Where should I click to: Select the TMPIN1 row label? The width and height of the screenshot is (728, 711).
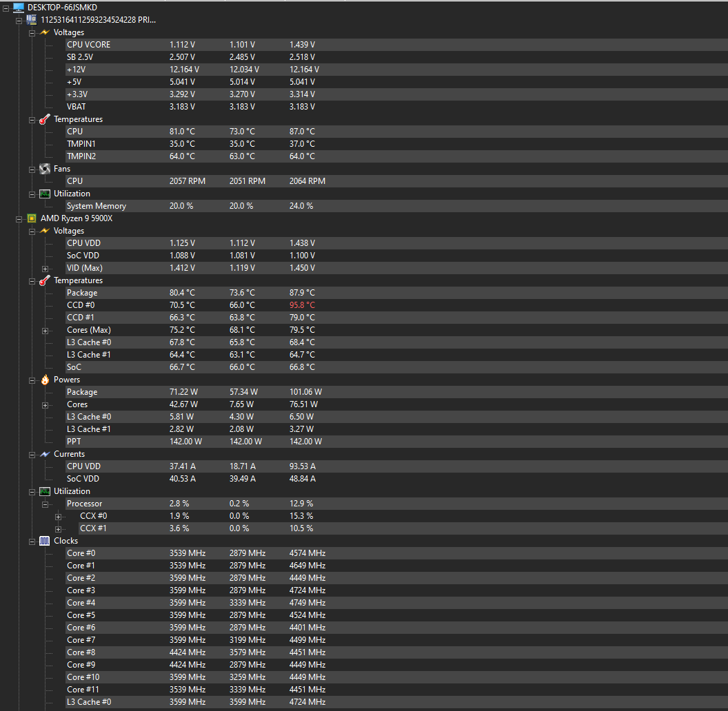click(x=81, y=144)
